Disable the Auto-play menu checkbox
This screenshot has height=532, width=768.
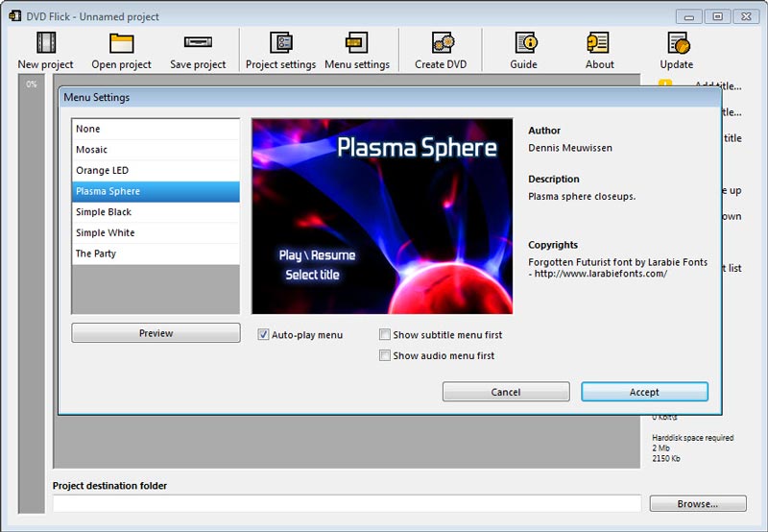[264, 335]
